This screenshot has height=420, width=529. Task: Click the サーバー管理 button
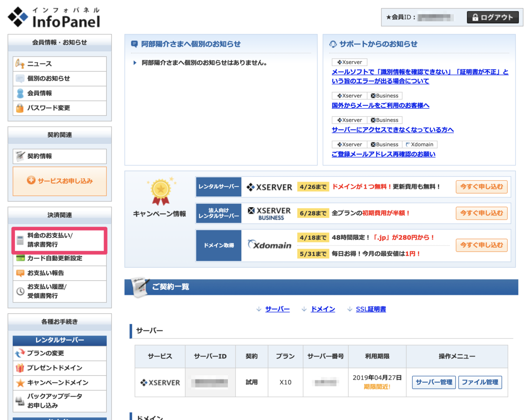(434, 382)
